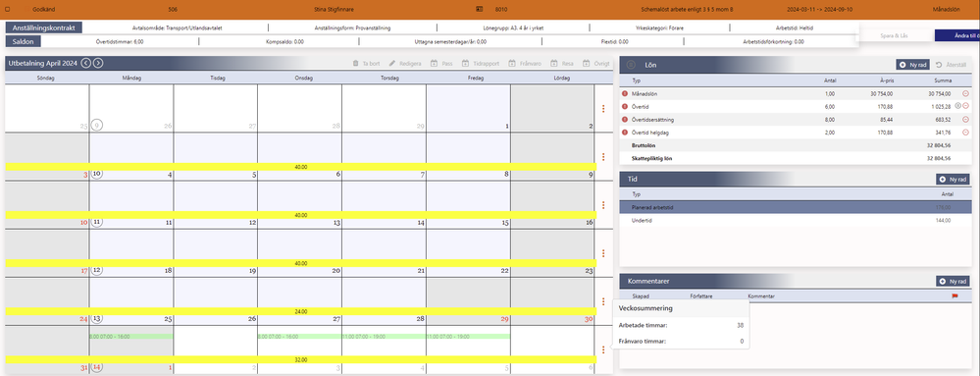Click the Spara & Lås button

click(895, 35)
